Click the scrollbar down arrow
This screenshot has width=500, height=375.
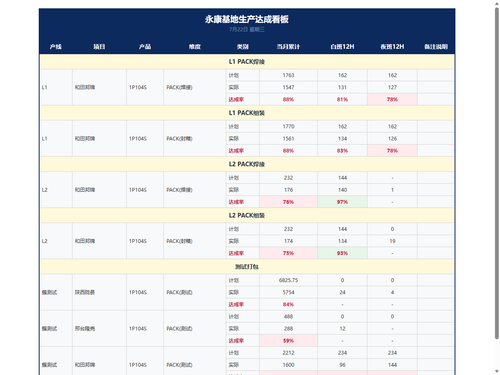(x=497, y=371)
